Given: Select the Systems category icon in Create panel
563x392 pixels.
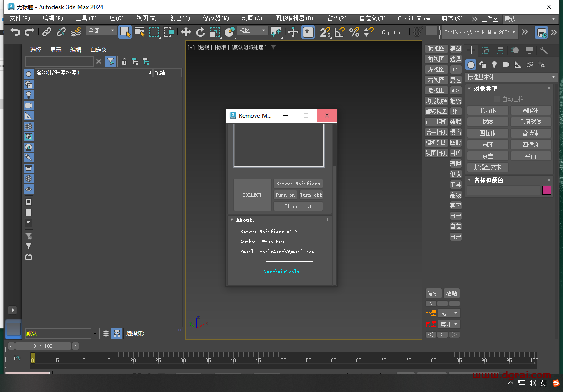Looking at the screenshot, I should [x=542, y=65].
